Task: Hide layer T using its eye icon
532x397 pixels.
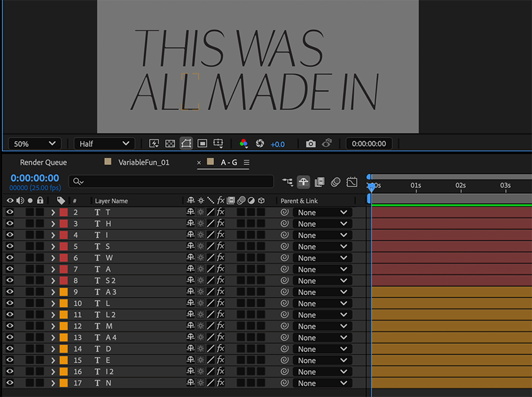Action: point(10,212)
